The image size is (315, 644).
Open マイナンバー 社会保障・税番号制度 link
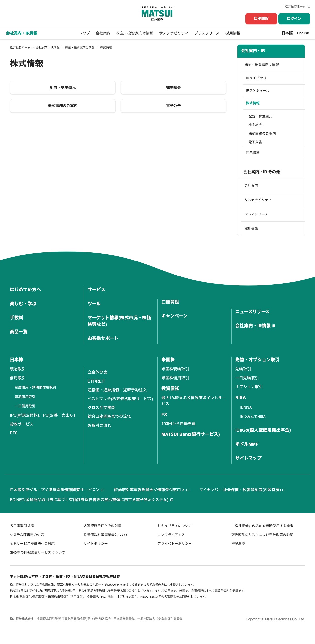[x=242, y=490]
